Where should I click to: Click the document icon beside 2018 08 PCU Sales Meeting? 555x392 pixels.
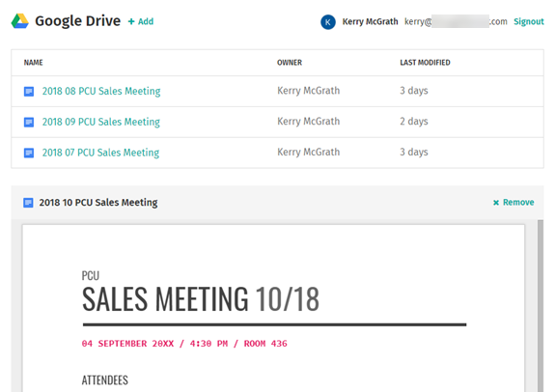click(29, 92)
